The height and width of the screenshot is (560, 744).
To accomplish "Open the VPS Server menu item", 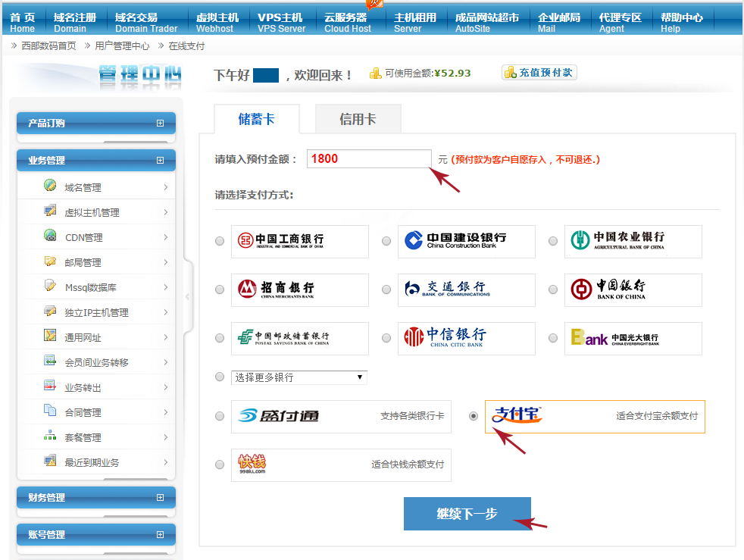I will tap(281, 22).
